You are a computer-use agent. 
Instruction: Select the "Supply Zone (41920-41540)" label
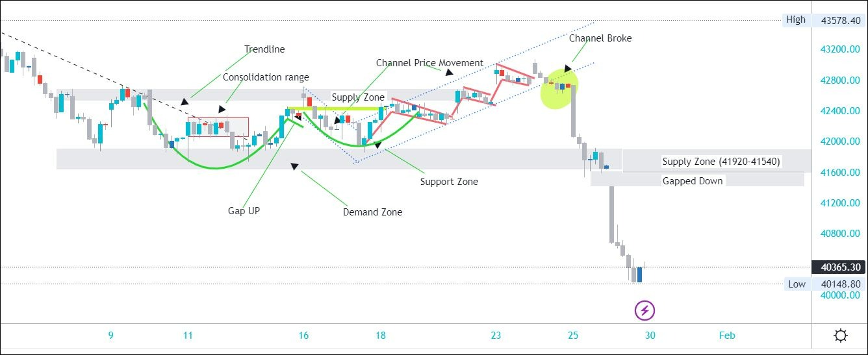(x=721, y=162)
